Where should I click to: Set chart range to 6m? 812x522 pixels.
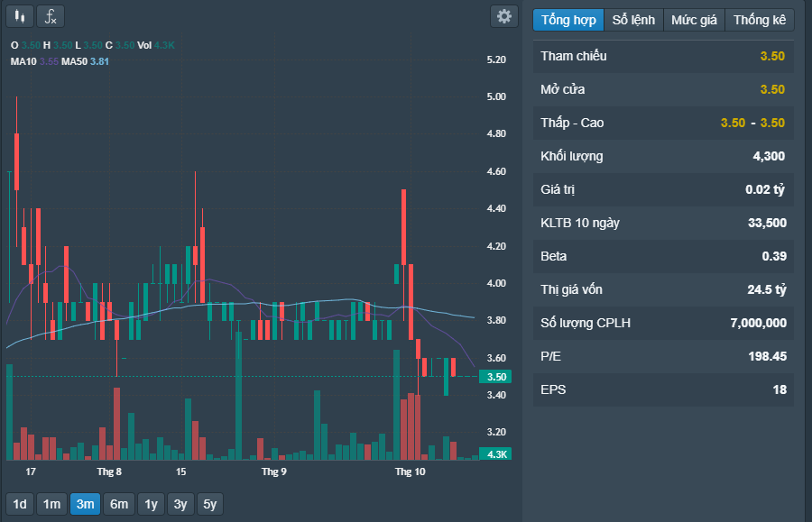click(x=119, y=504)
